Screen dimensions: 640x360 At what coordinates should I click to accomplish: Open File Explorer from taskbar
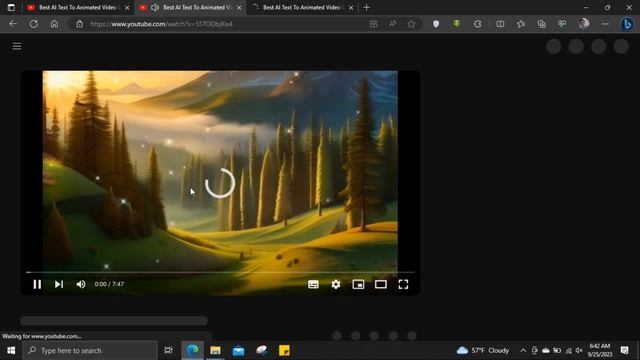215,351
